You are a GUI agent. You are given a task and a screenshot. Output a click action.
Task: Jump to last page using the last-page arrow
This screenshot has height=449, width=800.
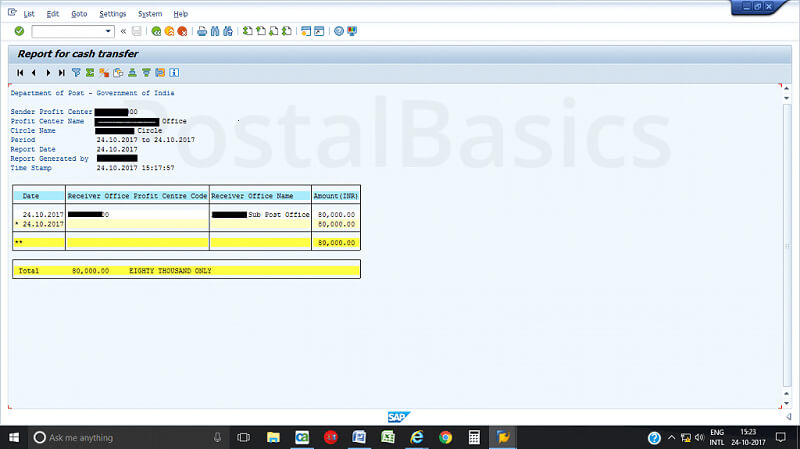[x=62, y=73]
